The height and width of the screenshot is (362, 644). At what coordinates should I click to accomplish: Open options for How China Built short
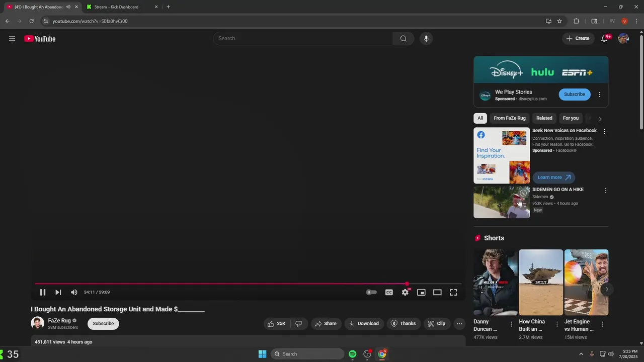click(556, 324)
